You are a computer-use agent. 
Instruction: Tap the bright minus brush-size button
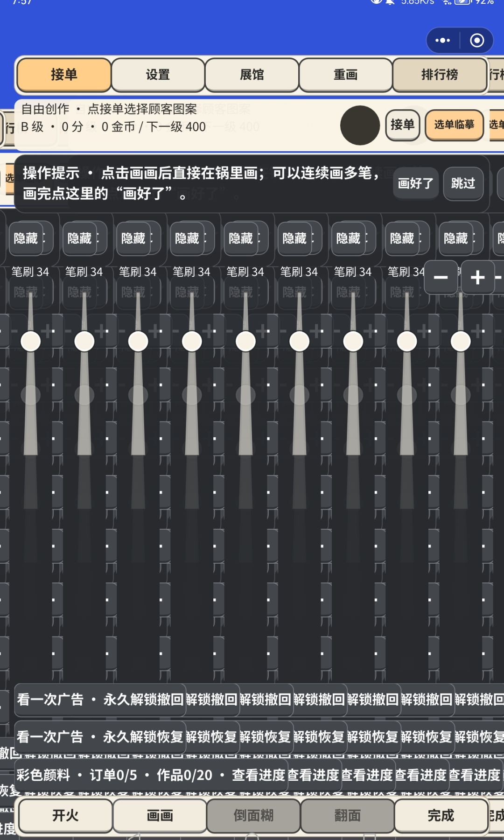[x=441, y=278]
